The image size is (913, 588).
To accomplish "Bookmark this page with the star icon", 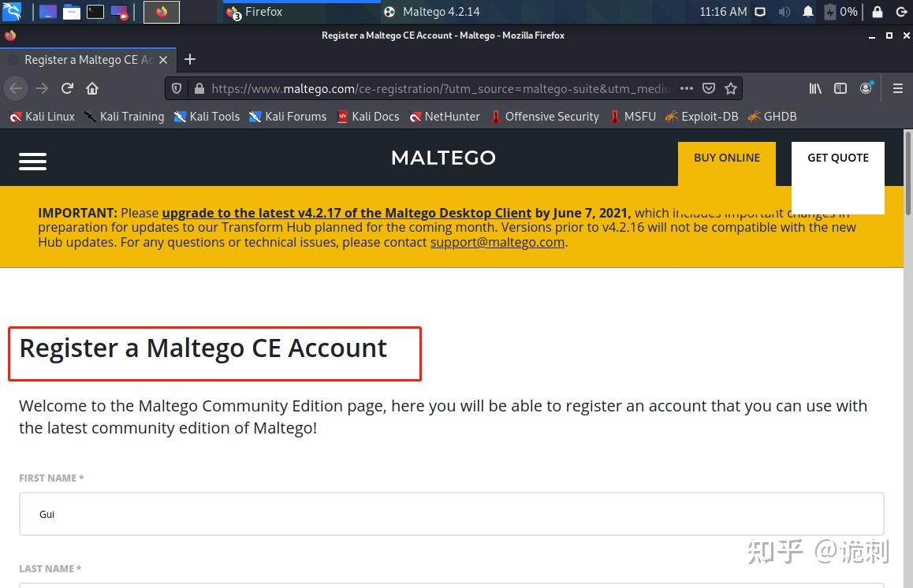I will coord(731,88).
